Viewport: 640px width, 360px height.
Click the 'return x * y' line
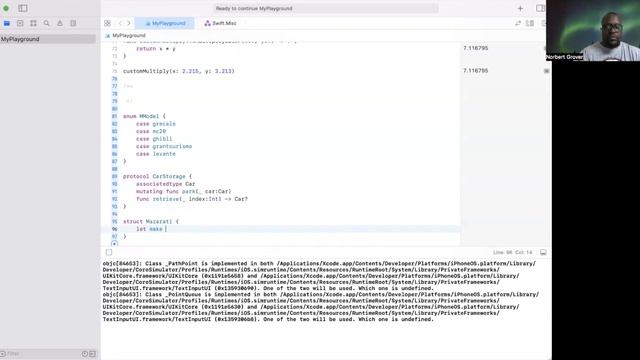coord(156,49)
